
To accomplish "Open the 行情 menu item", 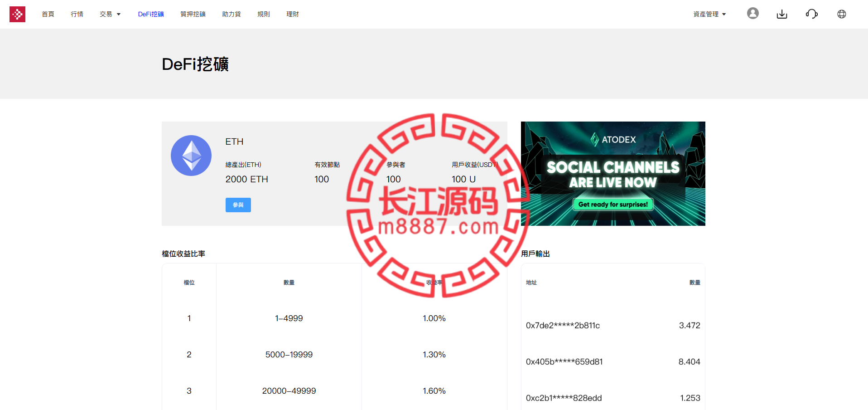I will click(77, 14).
